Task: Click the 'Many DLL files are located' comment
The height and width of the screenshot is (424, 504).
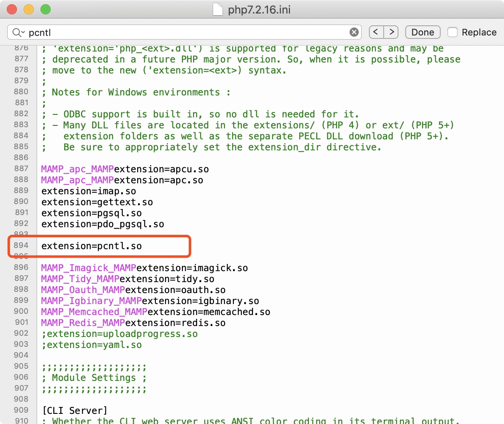Action: 248,125
